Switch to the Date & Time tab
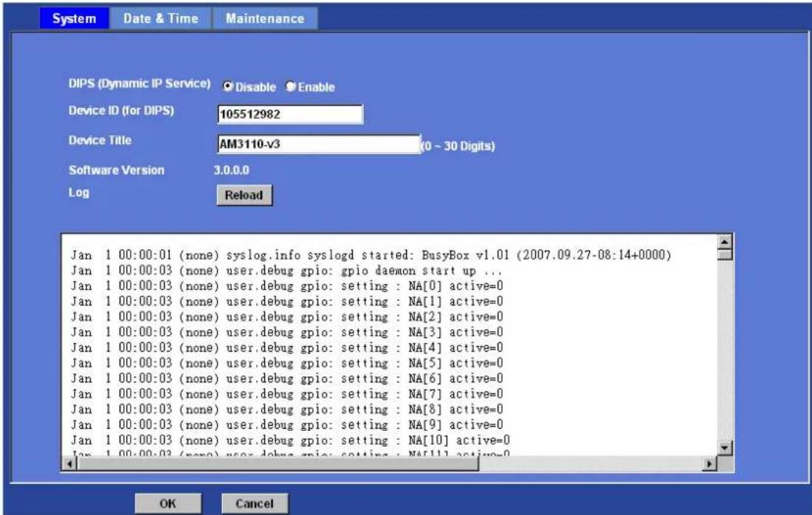The height and width of the screenshot is (515, 812). 160,18
